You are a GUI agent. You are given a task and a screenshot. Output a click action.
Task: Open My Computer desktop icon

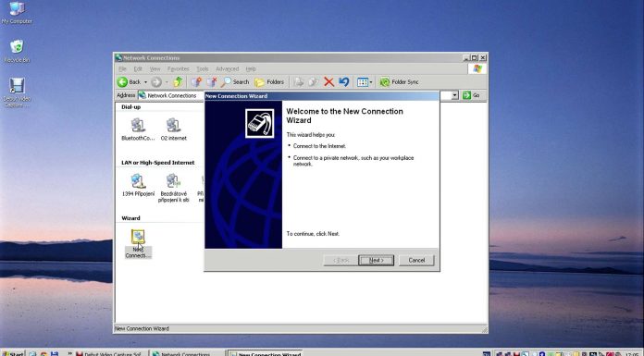[x=17, y=13]
